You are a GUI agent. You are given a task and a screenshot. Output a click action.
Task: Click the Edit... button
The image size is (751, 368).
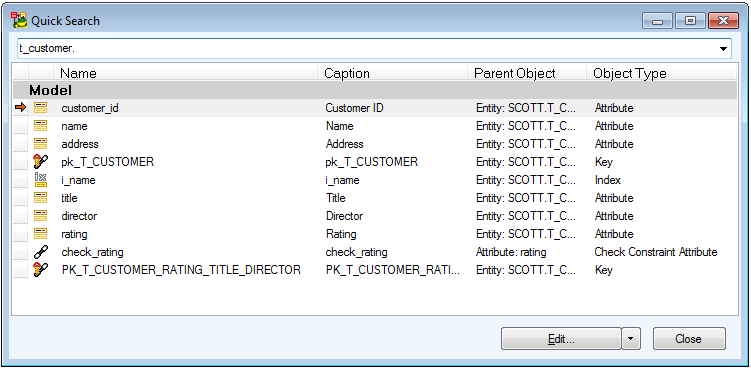[x=561, y=339]
